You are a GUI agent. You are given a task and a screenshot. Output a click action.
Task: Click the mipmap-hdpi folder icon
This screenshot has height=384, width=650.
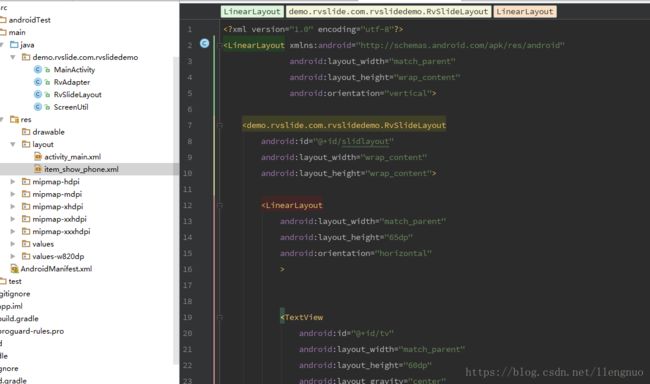tap(26, 182)
